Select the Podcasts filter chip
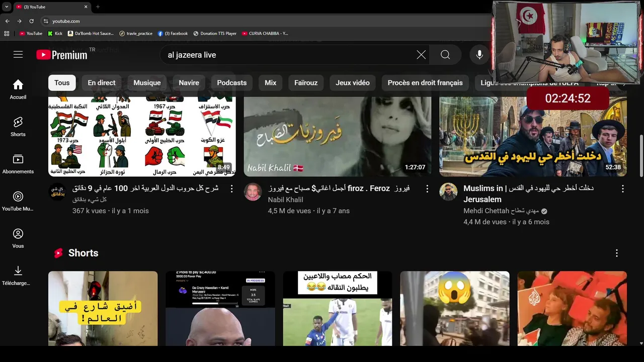 pyautogui.click(x=232, y=83)
